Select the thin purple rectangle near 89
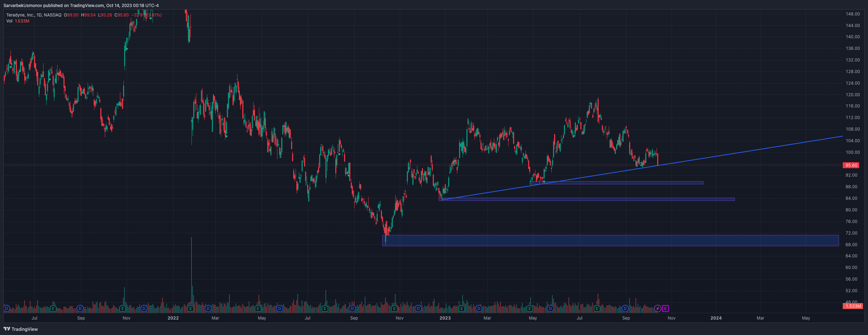This screenshot has width=868, height=335. pyautogui.click(x=616, y=183)
